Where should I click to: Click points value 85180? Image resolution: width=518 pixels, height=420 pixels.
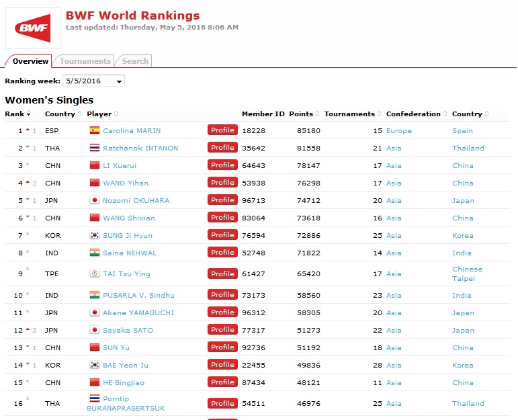pos(308,130)
